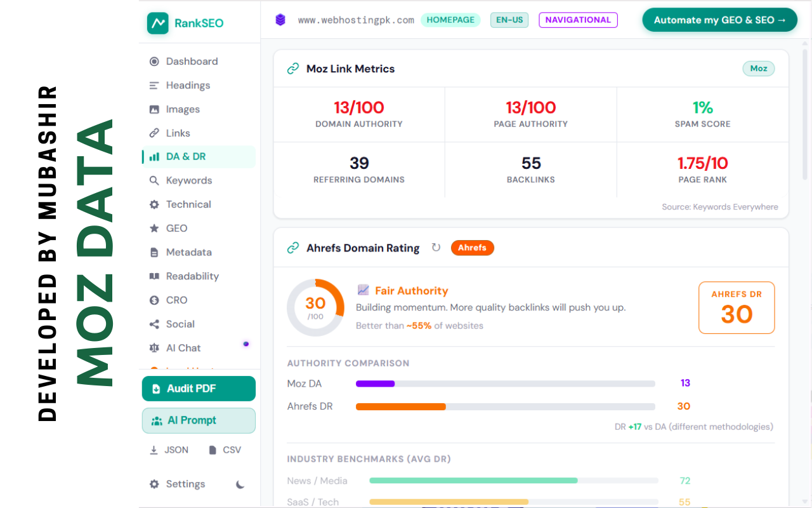
Task: Click the Ahrefs Domain Rating link icon
Action: click(293, 248)
